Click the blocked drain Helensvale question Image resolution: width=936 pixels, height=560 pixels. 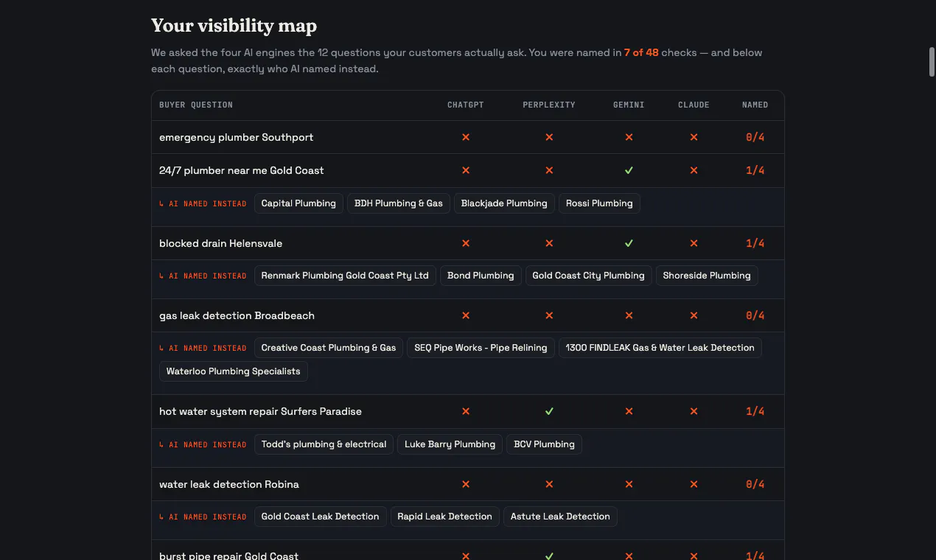tap(220, 243)
